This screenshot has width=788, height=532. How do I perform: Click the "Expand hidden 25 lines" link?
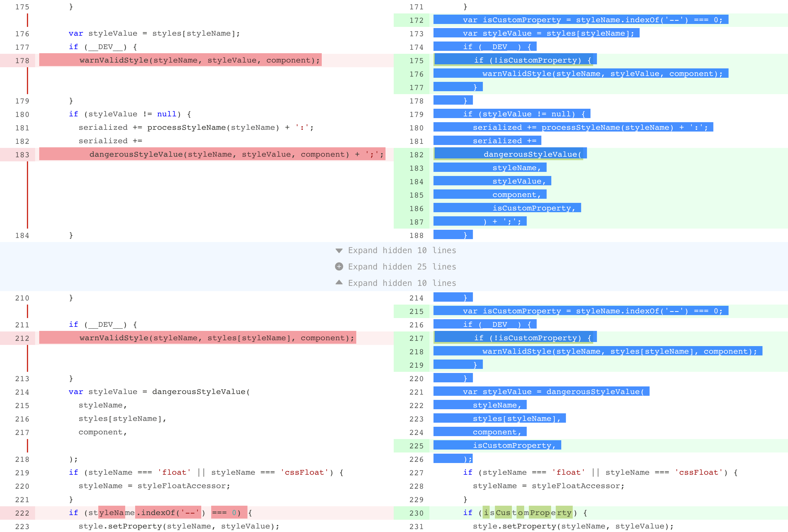point(402,267)
